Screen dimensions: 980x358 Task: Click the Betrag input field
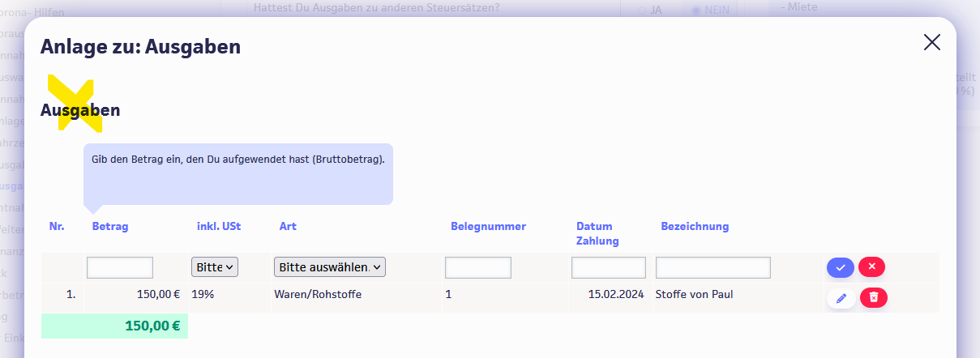(x=120, y=267)
